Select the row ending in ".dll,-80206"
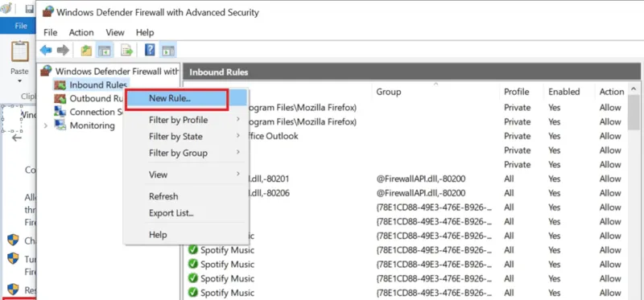644x300 pixels. coord(406,193)
